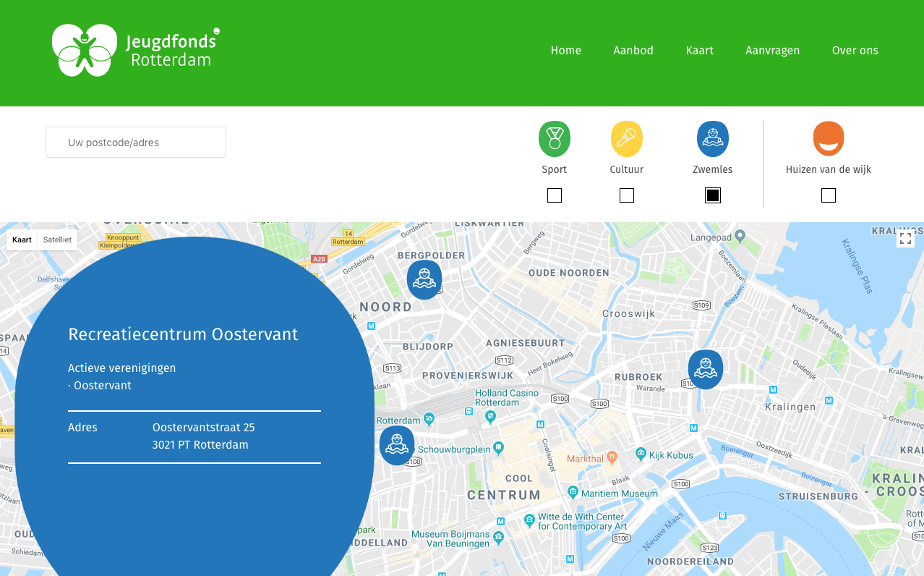Click the Recreatiecentrum Oostervant title
The height and width of the screenshot is (576, 924).
pos(183,334)
